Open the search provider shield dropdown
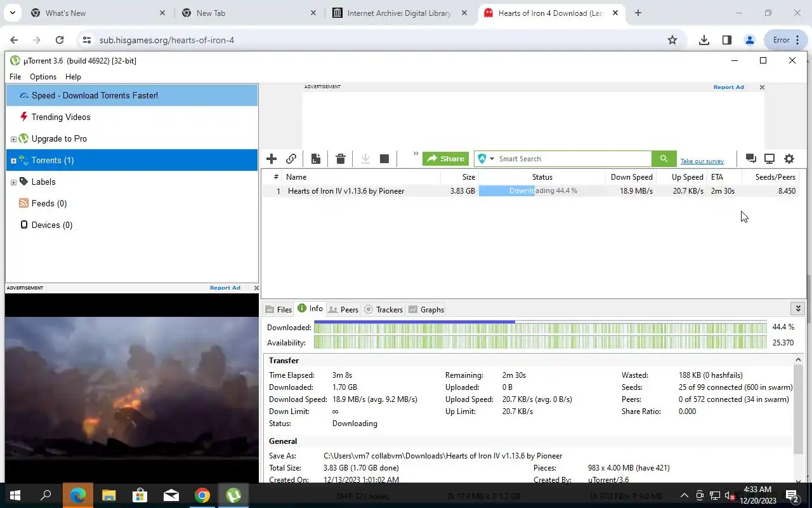Viewport: 812px width, 508px height. tap(486, 159)
